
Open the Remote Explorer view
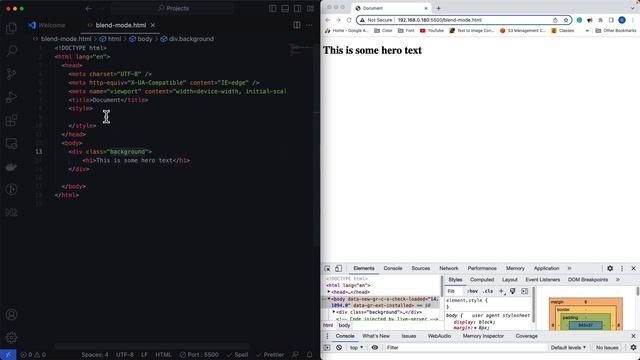pyautogui.click(x=11, y=144)
